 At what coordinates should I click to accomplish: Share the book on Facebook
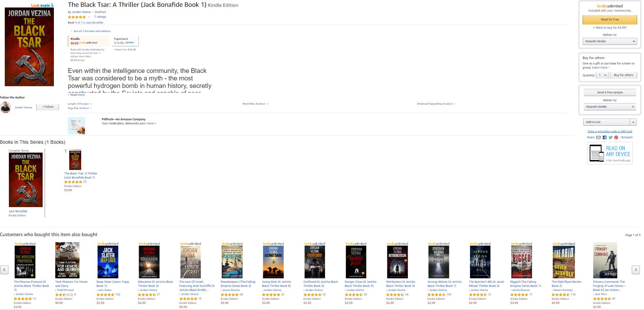[x=604, y=138]
